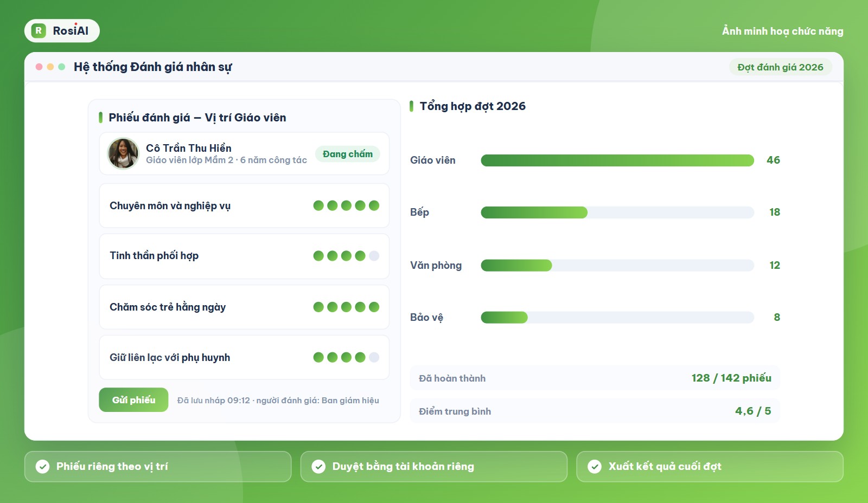The image size is (868, 503).
Task: Click the 128 / 142 phiếu value
Action: (731, 378)
